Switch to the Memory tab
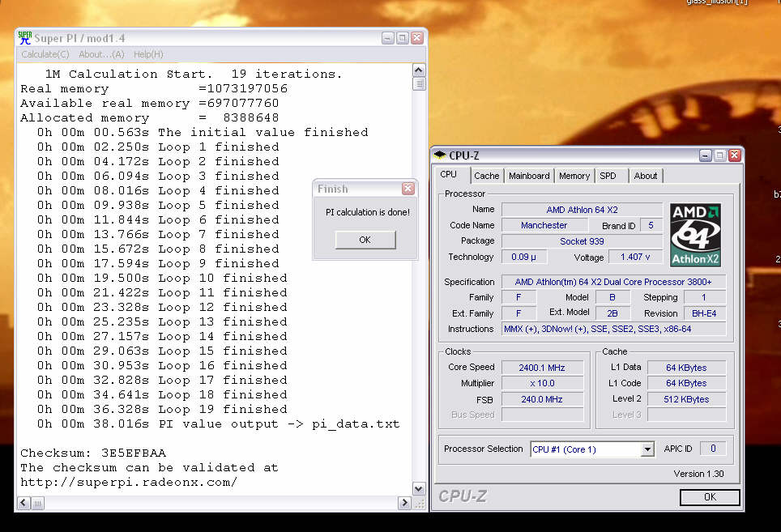The height and width of the screenshot is (532, 781). (x=574, y=176)
